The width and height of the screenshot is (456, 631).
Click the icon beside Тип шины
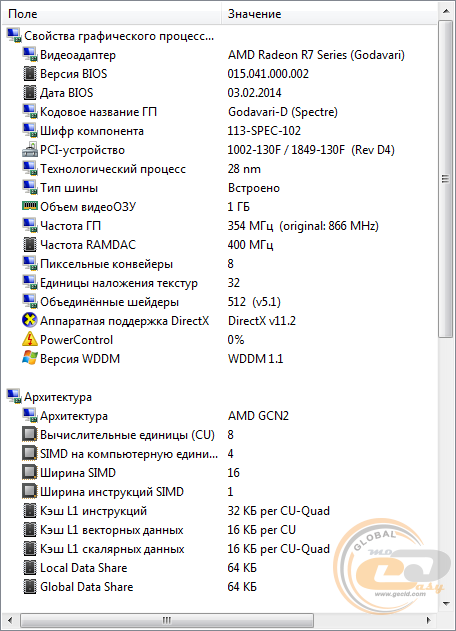click(x=30, y=188)
